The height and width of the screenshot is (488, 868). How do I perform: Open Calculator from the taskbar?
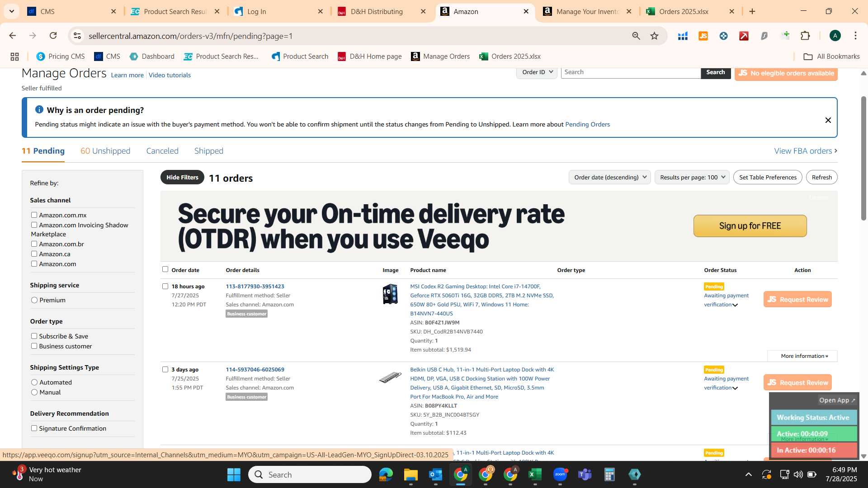(609, 474)
